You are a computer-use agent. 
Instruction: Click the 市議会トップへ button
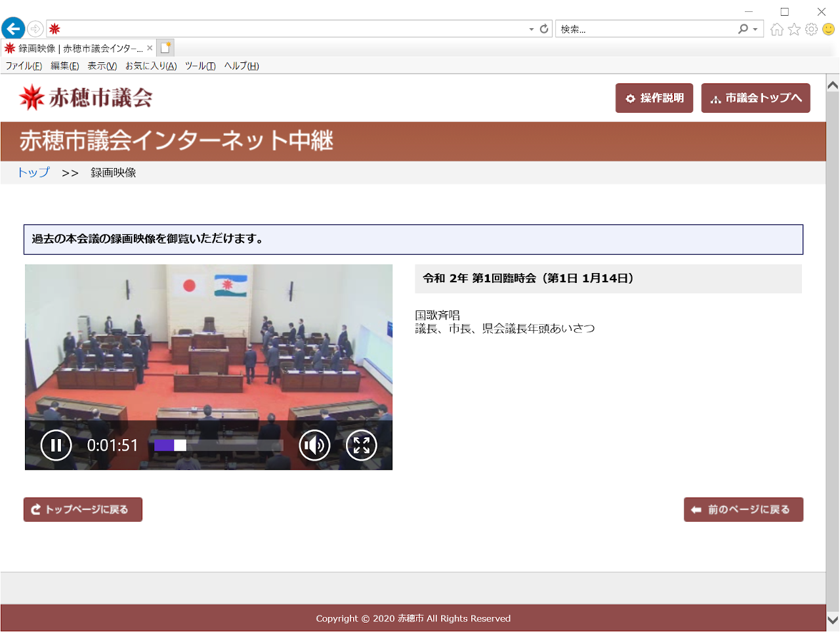[755, 98]
